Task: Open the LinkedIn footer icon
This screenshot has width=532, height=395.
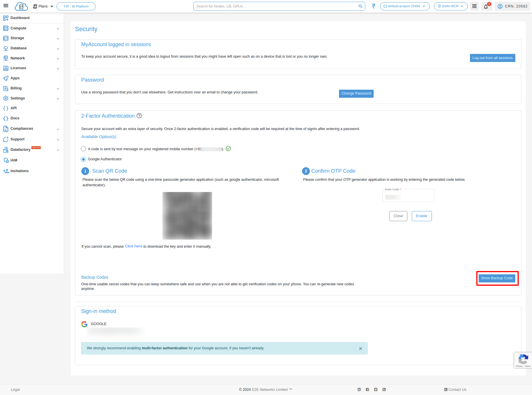Action: click(359, 390)
